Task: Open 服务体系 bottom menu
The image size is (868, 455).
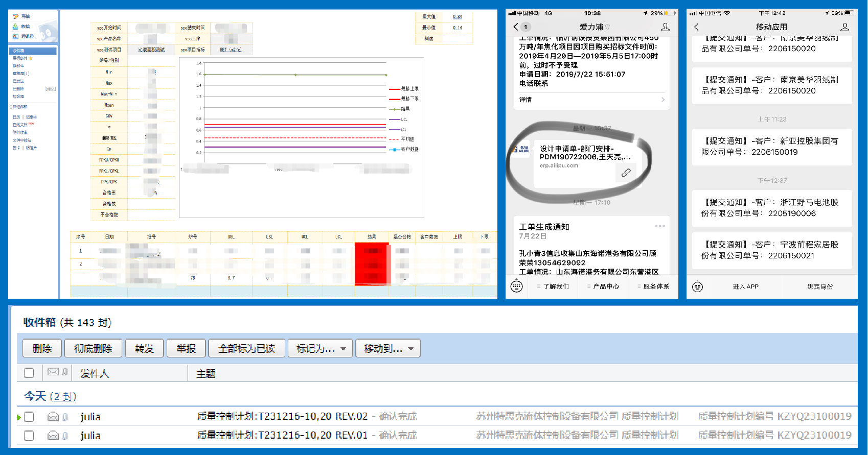Action: pyautogui.click(x=653, y=286)
